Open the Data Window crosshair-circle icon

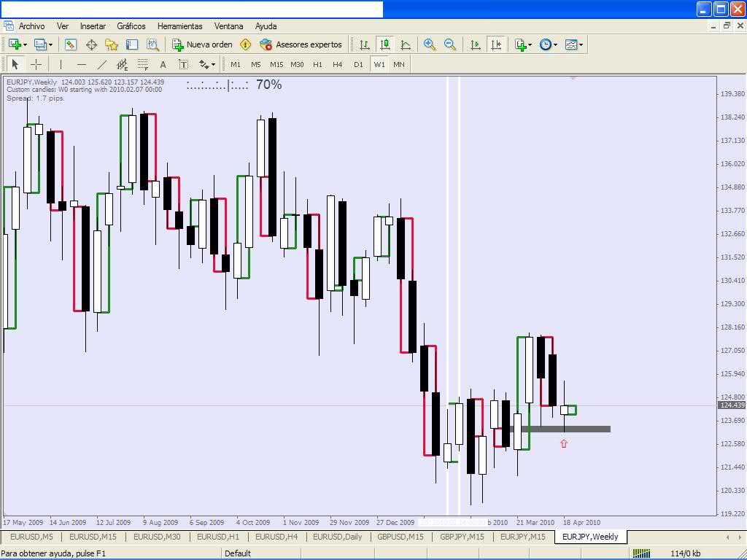coord(91,44)
